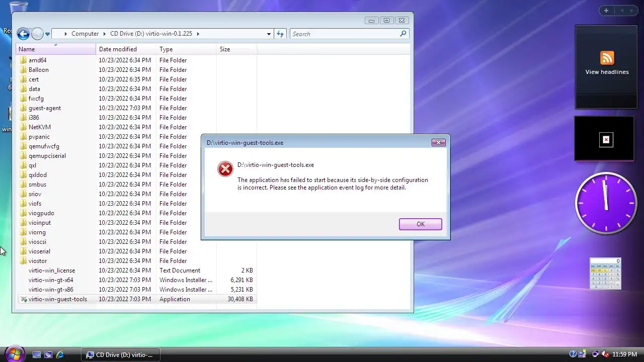Select Computer in the address breadcrumb

coord(85,34)
